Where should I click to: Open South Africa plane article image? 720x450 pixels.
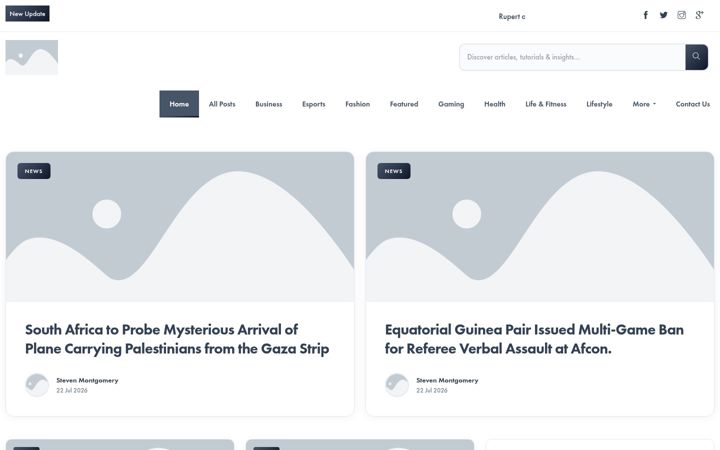click(x=180, y=227)
